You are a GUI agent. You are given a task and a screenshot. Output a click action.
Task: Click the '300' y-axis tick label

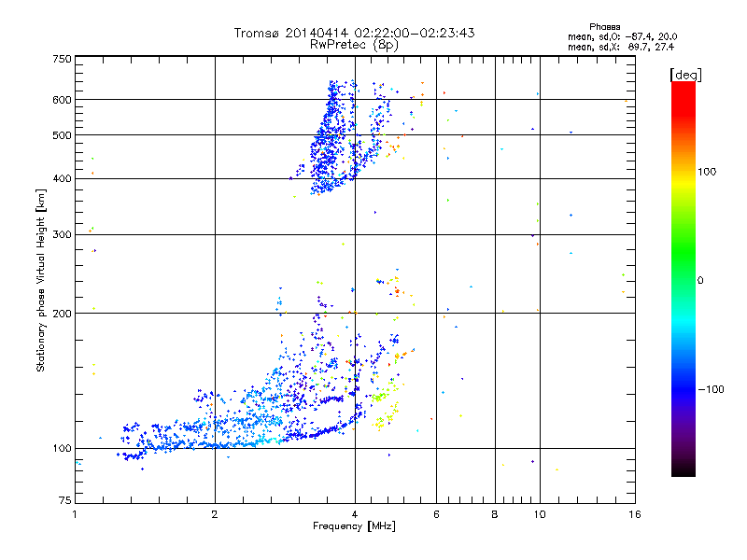[63, 234]
